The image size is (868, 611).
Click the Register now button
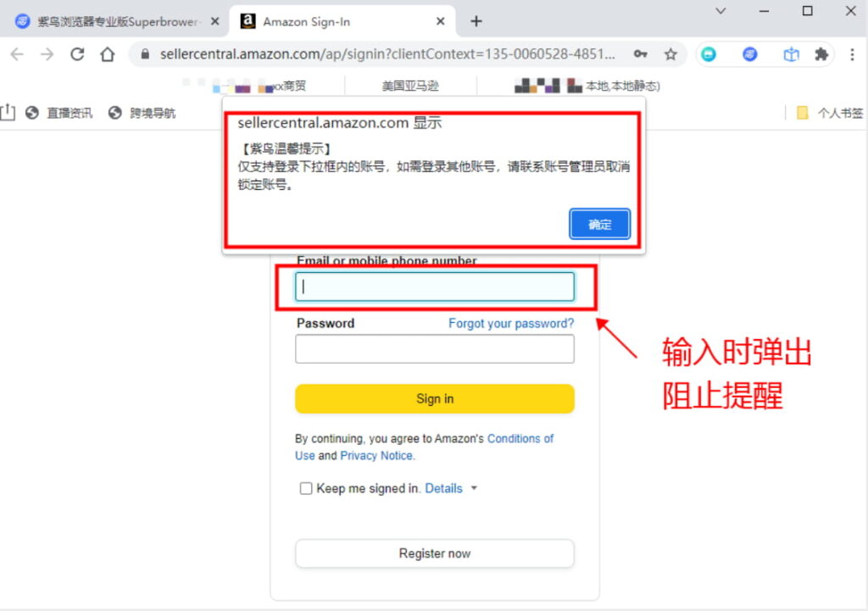[434, 553]
